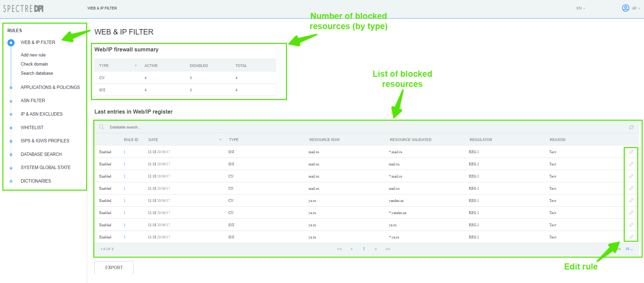The height and width of the screenshot is (283, 644).
Task: Refresh the Web/IP register table
Action: [631, 127]
